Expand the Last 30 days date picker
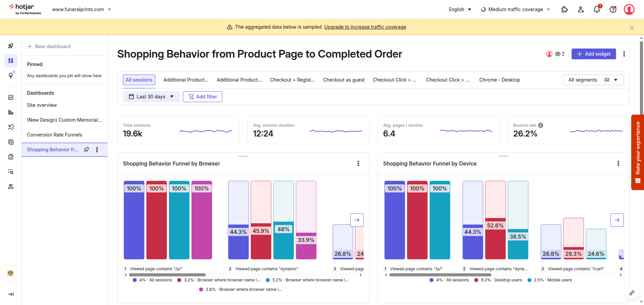This screenshot has height=305, width=644. pyautogui.click(x=151, y=96)
